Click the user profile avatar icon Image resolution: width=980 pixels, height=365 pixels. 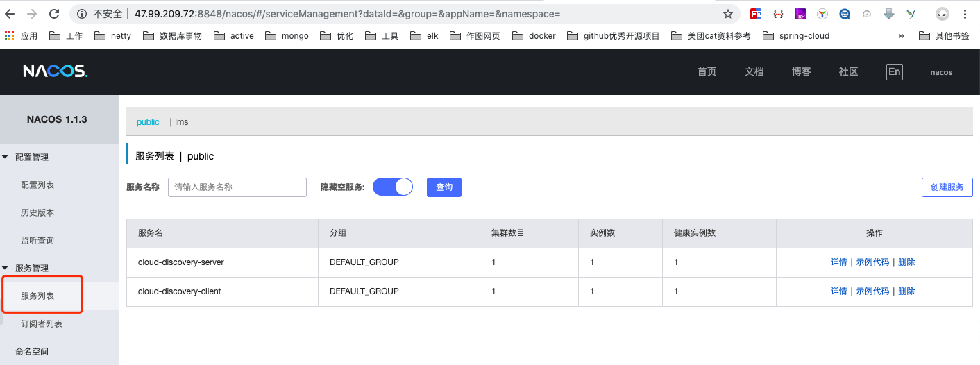[943, 14]
